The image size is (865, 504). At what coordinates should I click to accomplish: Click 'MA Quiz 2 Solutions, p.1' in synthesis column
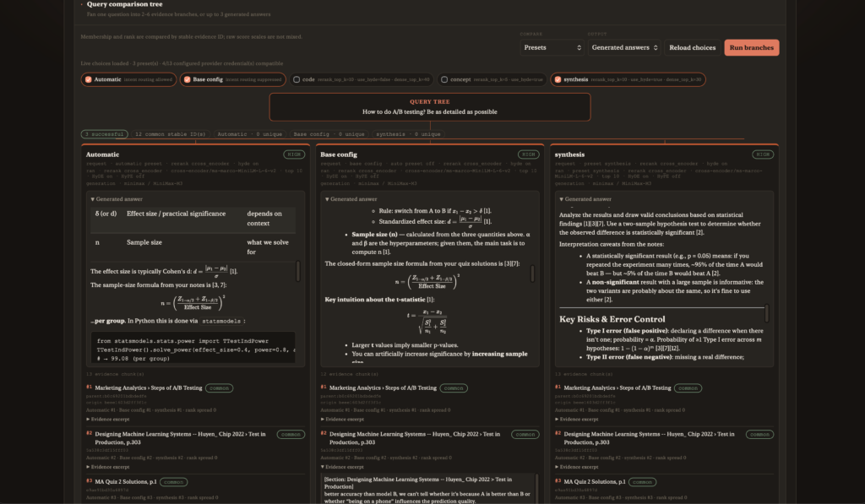pyautogui.click(x=595, y=482)
